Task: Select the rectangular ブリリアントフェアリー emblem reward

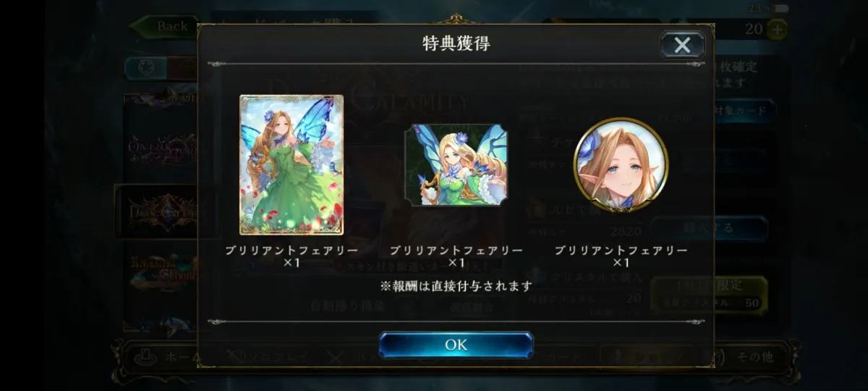Action: click(x=456, y=165)
